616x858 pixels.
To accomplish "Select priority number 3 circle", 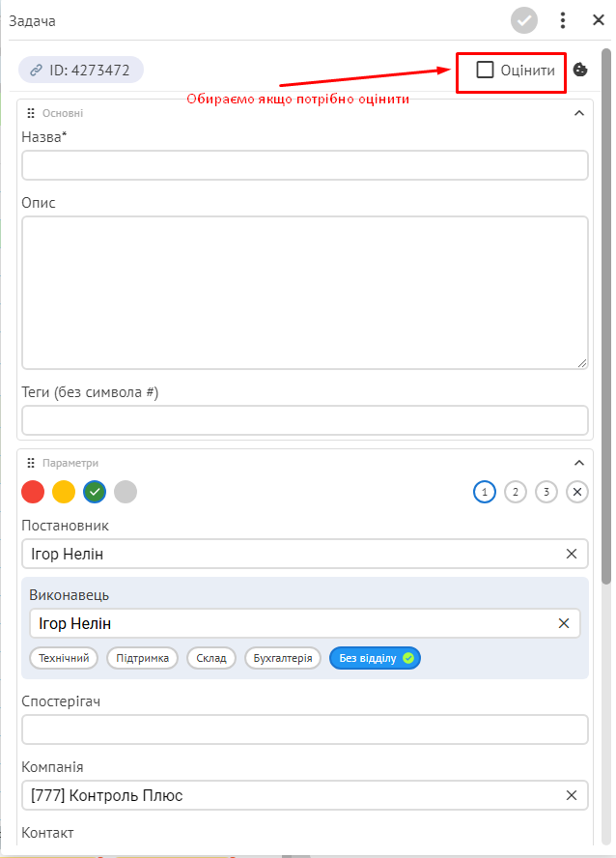I will 546,492.
